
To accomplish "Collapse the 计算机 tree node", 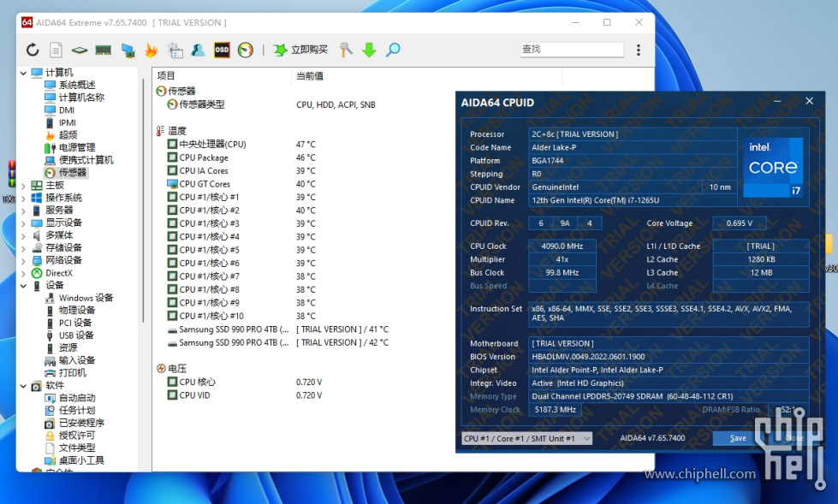I will [x=23, y=73].
